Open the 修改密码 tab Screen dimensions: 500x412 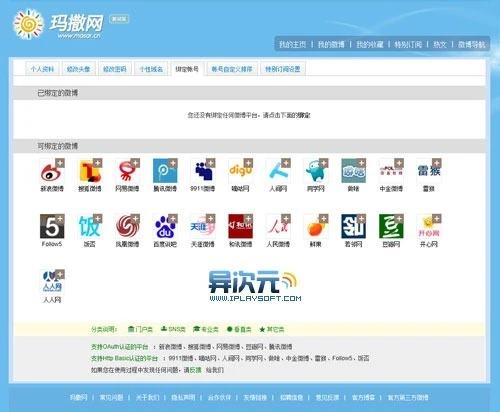[115, 69]
